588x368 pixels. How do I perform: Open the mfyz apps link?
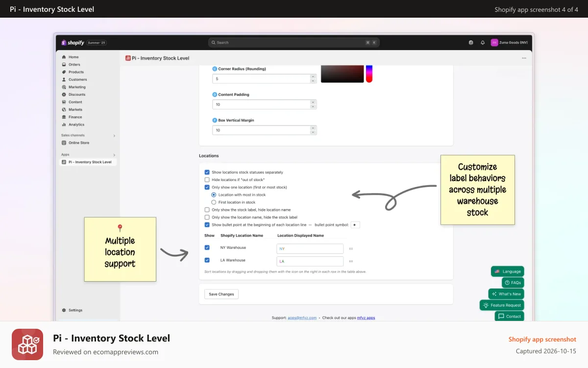pos(366,318)
